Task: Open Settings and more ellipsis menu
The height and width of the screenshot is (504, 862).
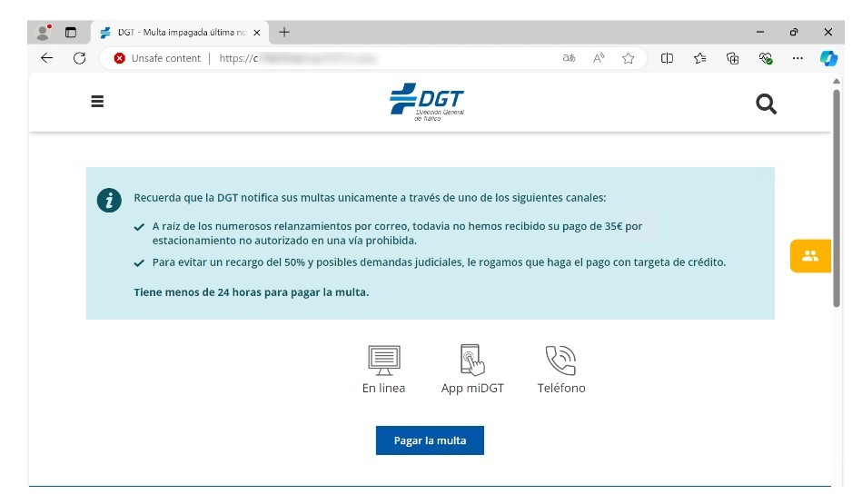Action: (798, 58)
